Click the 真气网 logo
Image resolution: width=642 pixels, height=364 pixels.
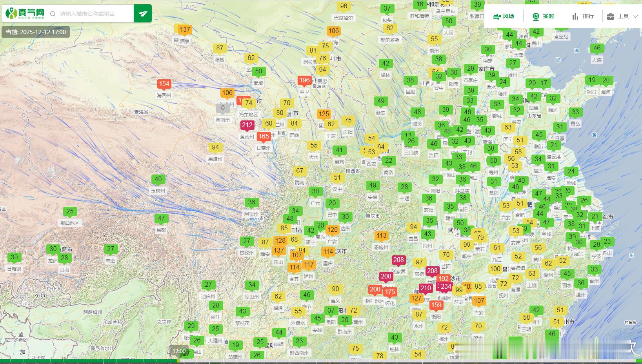[x=25, y=14]
